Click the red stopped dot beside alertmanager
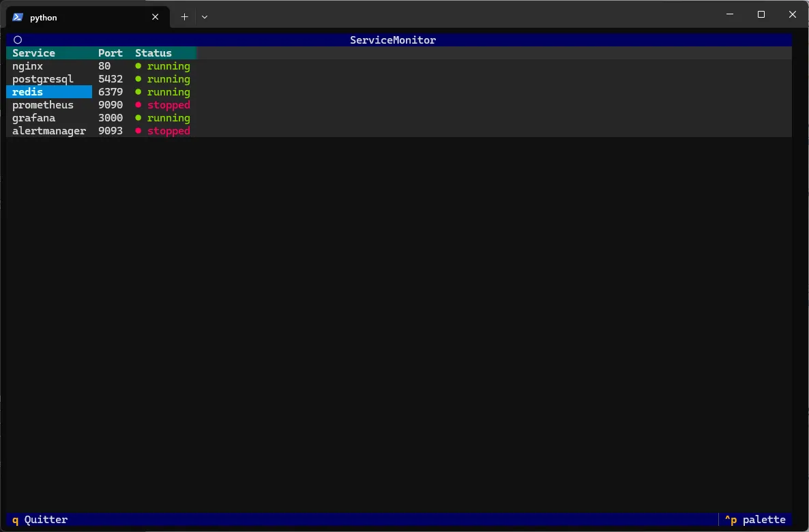The width and height of the screenshot is (809, 532). click(x=139, y=130)
